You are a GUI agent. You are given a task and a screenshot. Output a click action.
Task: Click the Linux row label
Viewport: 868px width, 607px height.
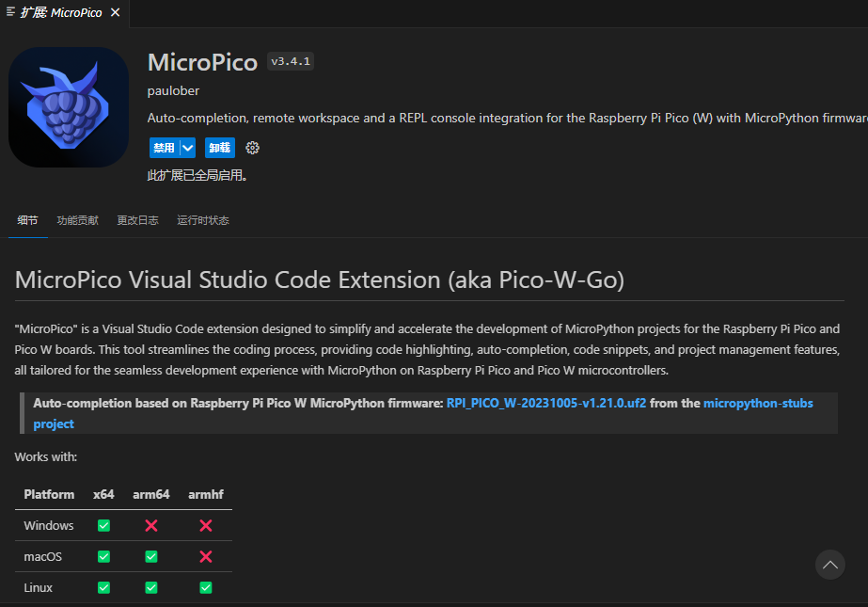(39, 587)
